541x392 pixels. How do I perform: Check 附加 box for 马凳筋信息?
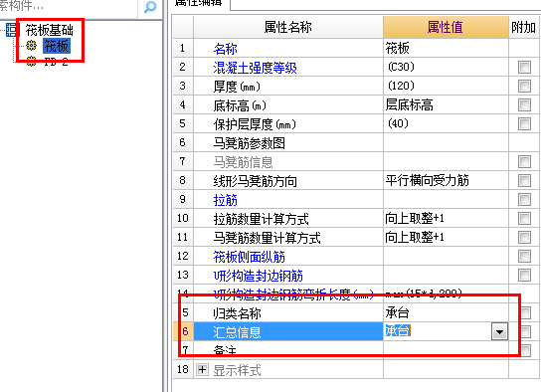pos(524,161)
